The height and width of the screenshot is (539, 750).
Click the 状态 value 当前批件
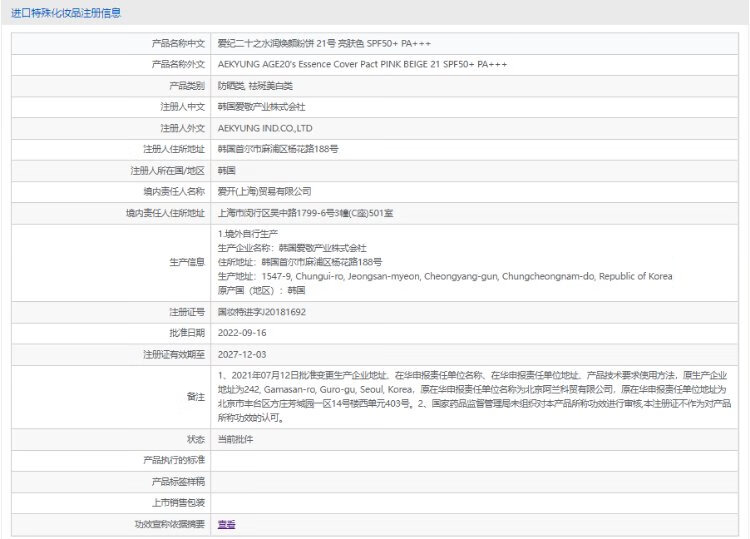click(x=236, y=439)
